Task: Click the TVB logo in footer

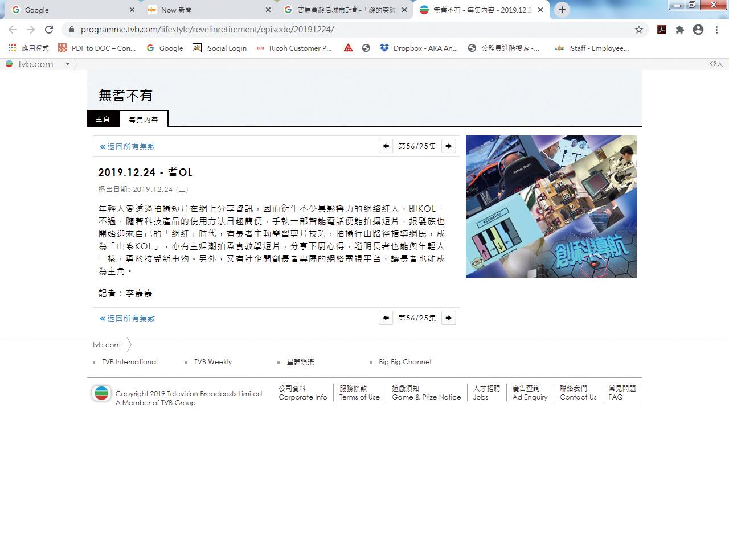Action: coord(101,393)
